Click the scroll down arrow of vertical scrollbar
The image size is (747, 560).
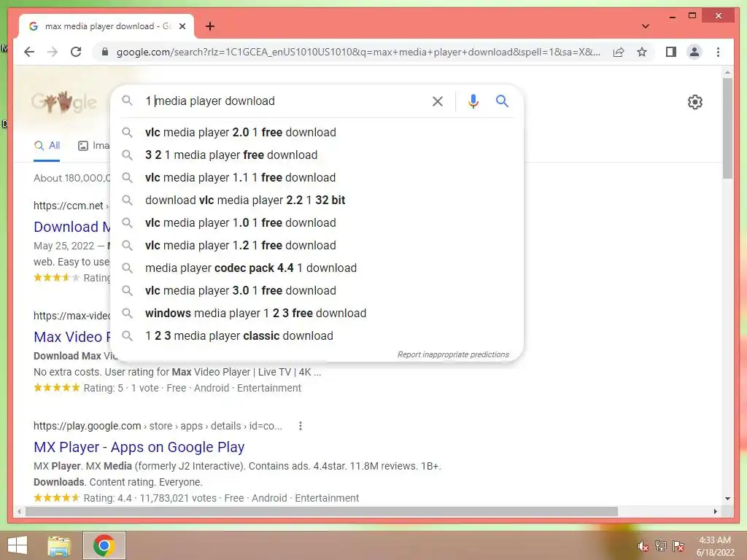point(727,499)
